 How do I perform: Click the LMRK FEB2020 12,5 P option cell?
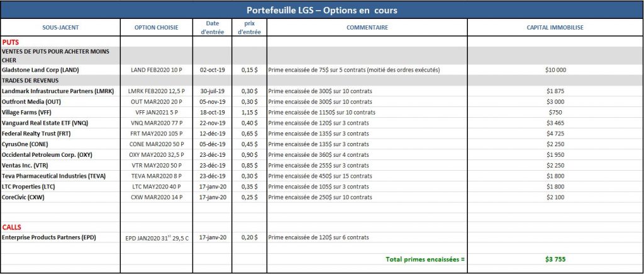[156, 91]
